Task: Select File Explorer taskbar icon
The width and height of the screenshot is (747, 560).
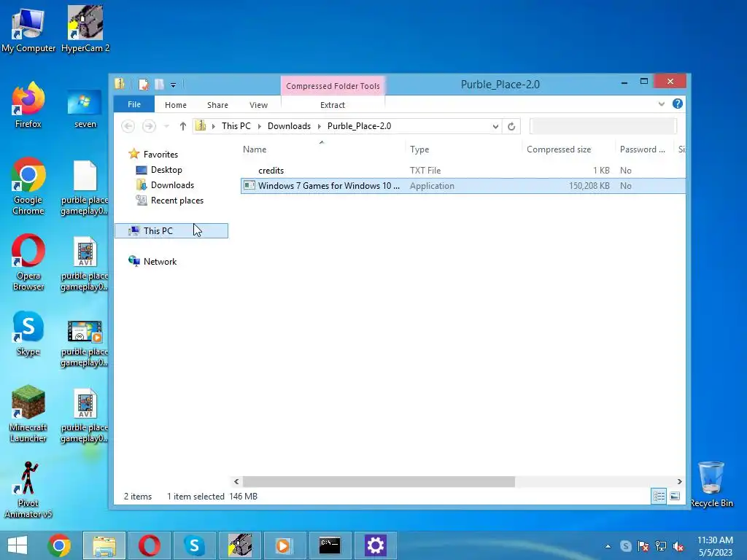Action: 104,545
